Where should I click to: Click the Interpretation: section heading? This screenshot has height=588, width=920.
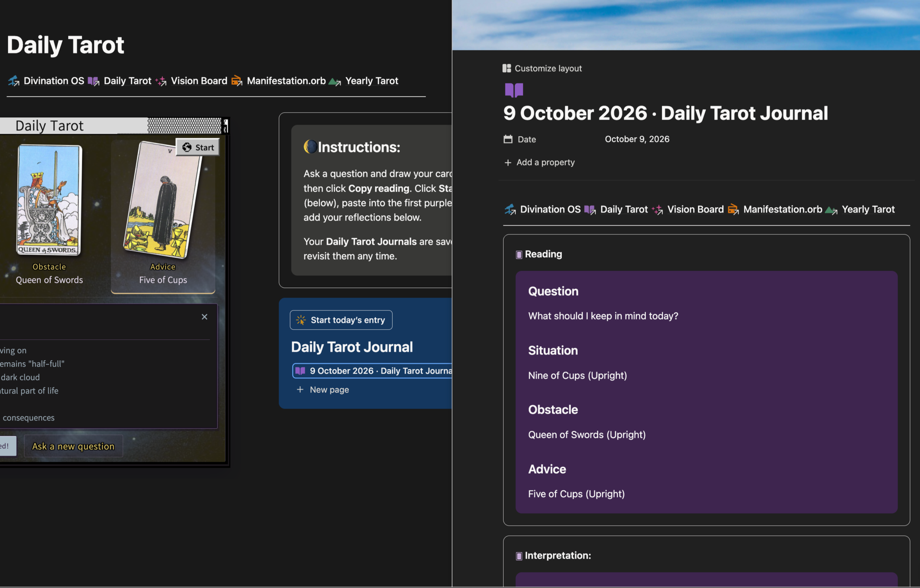click(x=558, y=555)
